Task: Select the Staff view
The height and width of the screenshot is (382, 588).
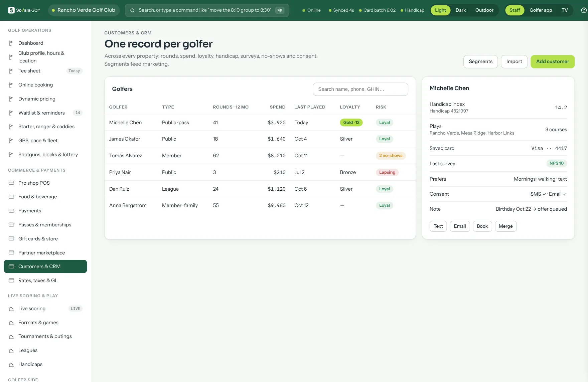Action: pos(514,10)
